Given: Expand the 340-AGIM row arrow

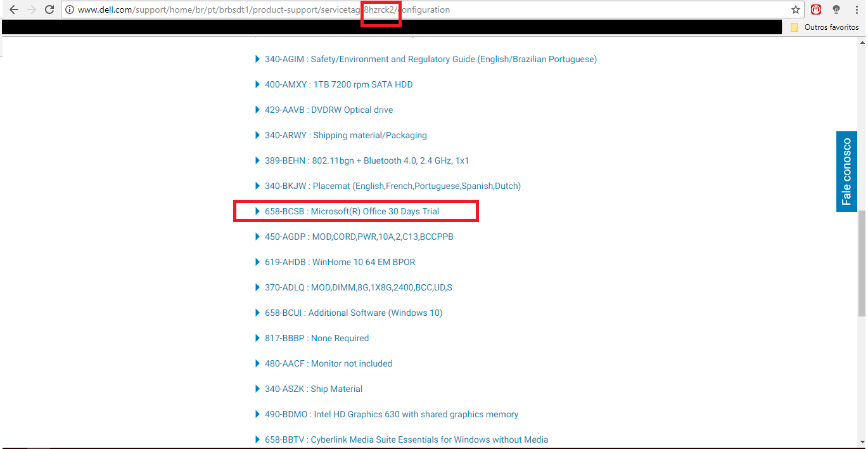Looking at the screenshot, I should (257, 59).
